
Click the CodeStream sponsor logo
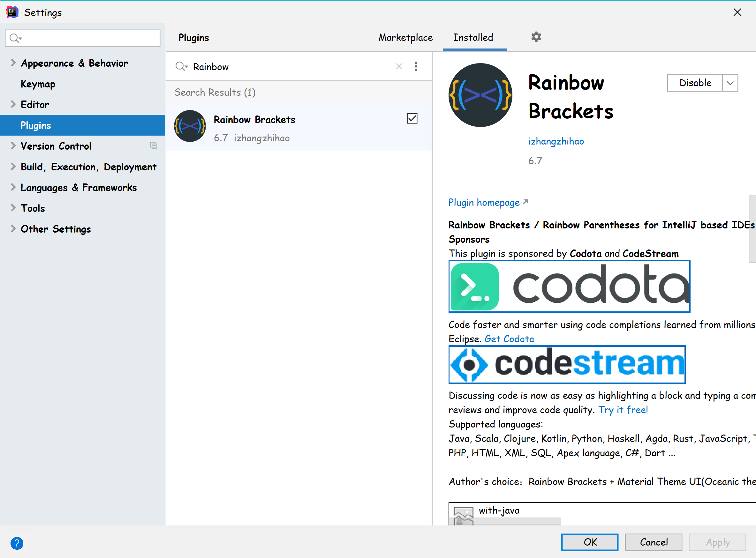pyautogui.click(x=567, y=364)
